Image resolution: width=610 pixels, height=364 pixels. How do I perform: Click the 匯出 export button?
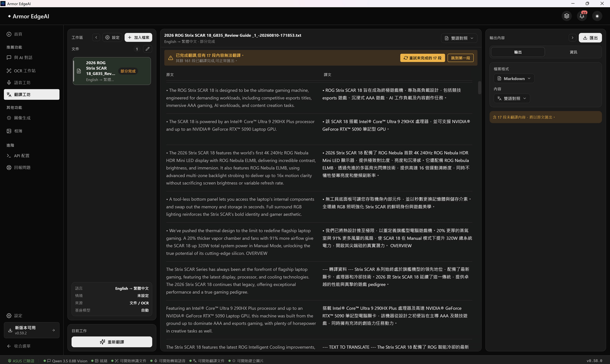590,37
